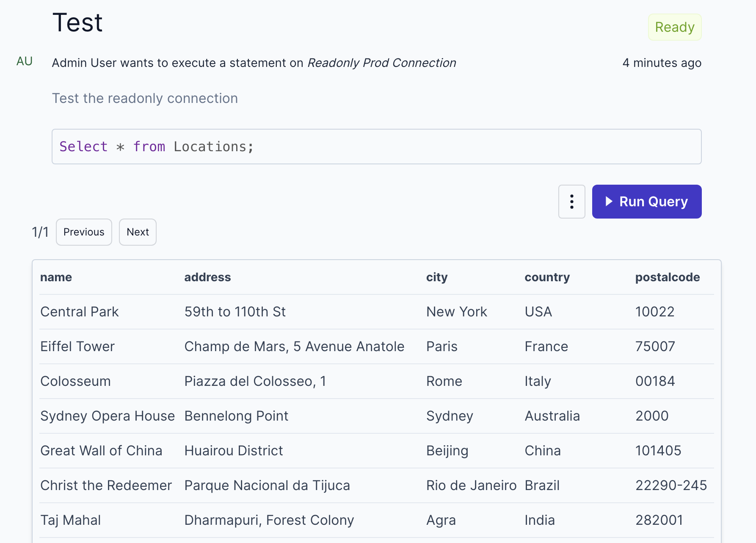The height and width of the screenshot is (543, 756).
Task: Click the 'postalcode' column header
Action: coord(668,277)
